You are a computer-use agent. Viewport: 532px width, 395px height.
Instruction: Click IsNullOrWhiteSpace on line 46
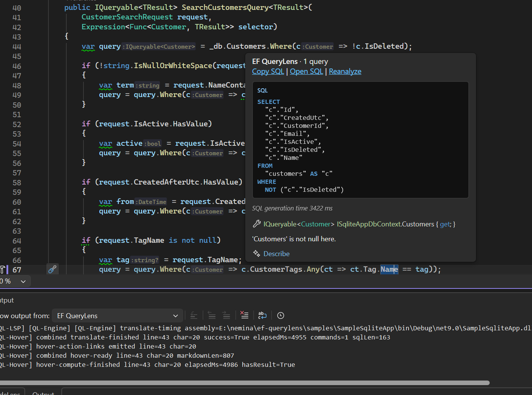pyautogui.click(x=173, y=65)
